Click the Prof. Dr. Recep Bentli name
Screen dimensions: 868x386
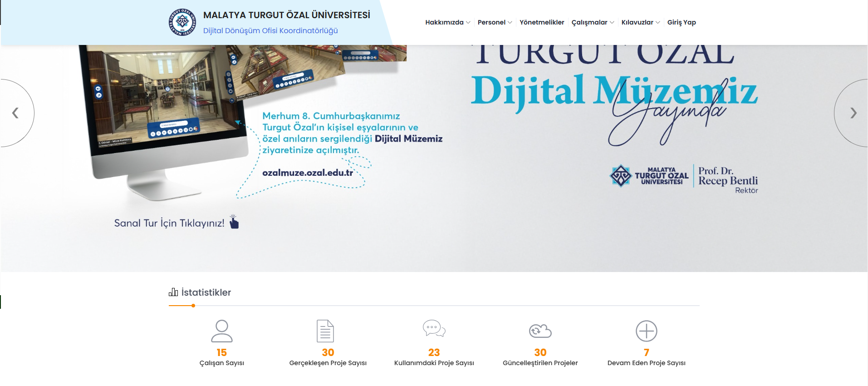point(728,176)
